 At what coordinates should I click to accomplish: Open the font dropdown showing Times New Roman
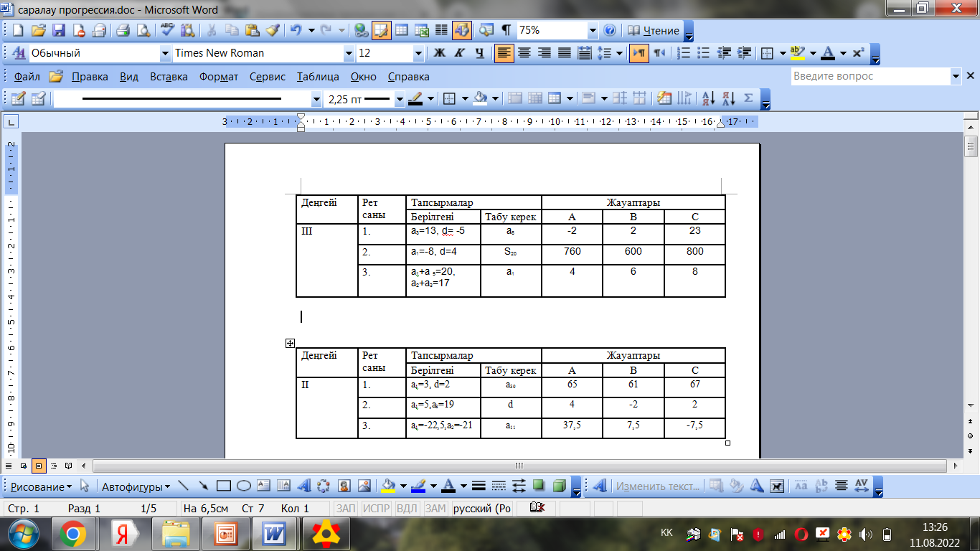[349, 53]
